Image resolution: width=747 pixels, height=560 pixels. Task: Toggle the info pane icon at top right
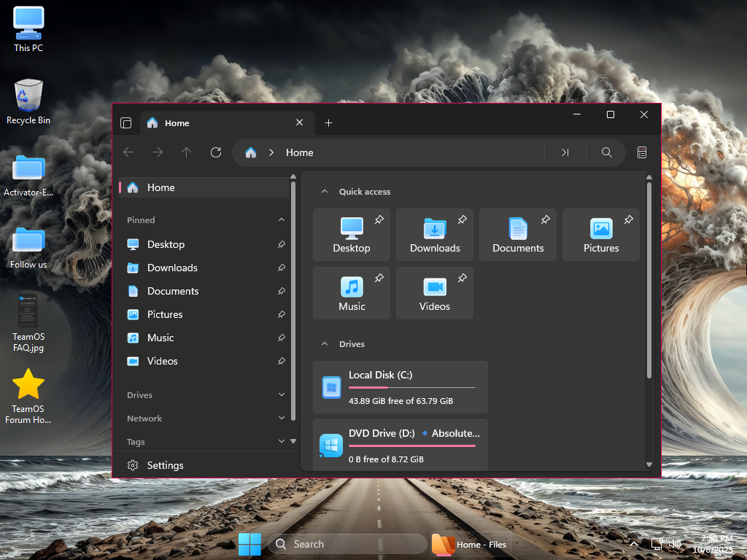click(642, 152)
